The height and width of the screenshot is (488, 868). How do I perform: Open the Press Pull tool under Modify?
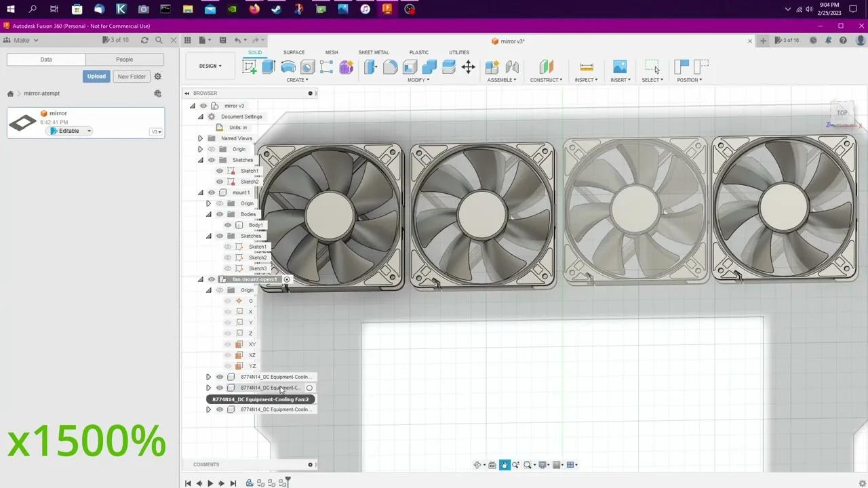click(370, 66)
